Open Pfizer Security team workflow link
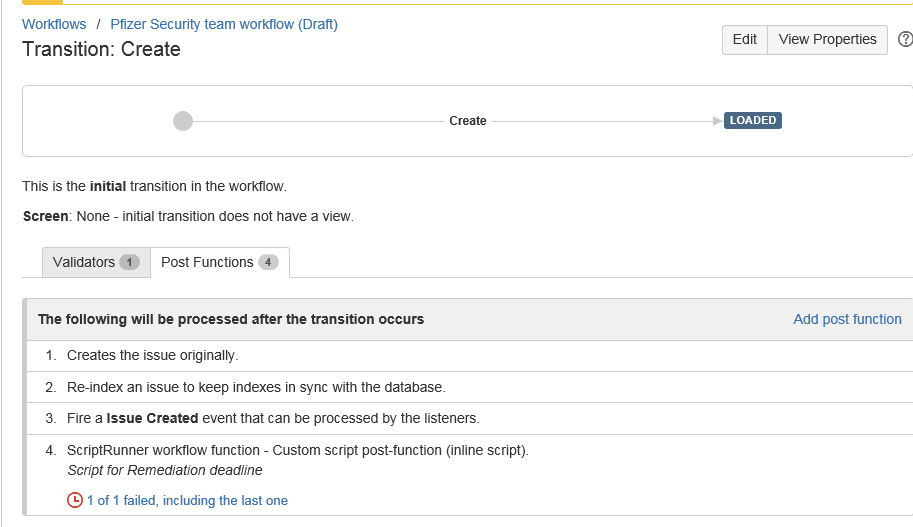Viewport: 913px width, 527px height. pos(224,24)
